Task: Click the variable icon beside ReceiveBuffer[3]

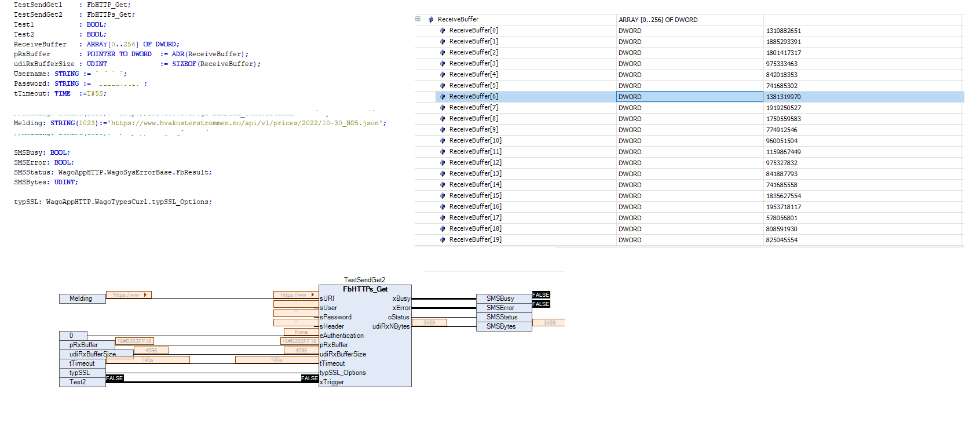Action: coord(443,64)
